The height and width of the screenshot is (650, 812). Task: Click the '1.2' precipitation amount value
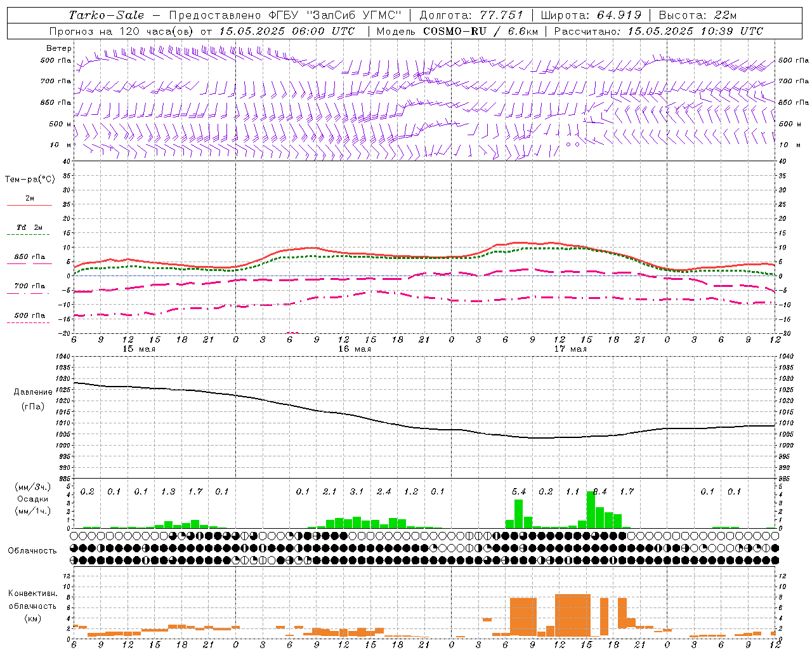click(411, 491)
